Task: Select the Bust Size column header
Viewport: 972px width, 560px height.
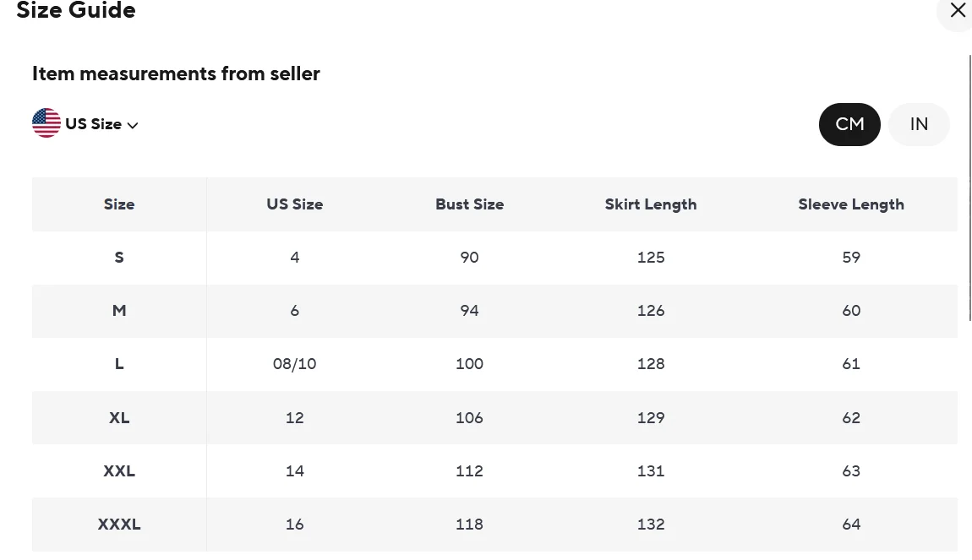Action: pyautogui.click(x=469, y=204)
